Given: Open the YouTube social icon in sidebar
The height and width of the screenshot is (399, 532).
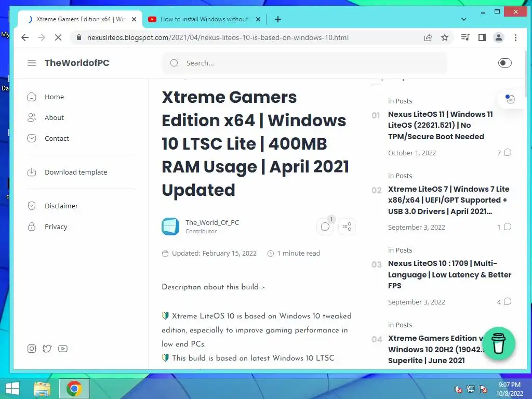Looking at the screenshot, I should 63,349.
